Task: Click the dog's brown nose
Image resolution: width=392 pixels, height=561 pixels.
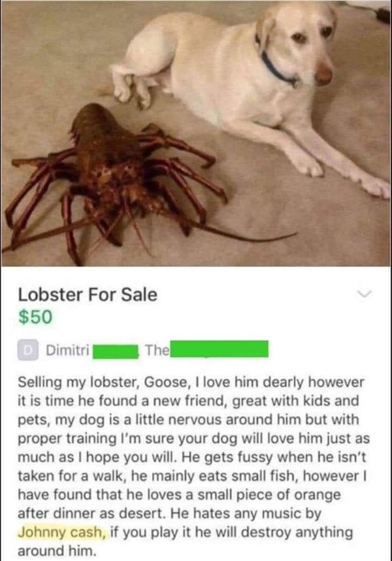Action: pos(324,74)
